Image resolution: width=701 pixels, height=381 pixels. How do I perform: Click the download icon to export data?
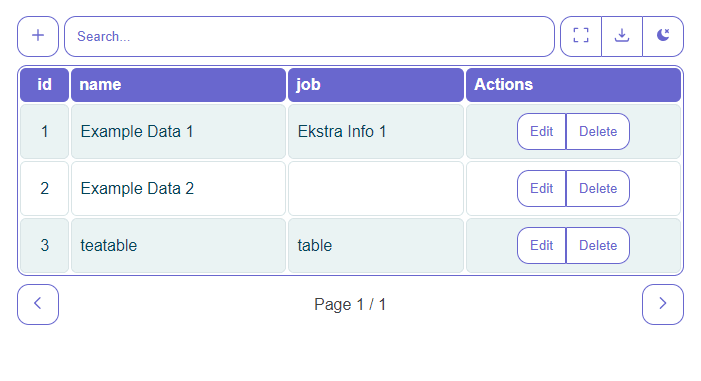(622, 36)
